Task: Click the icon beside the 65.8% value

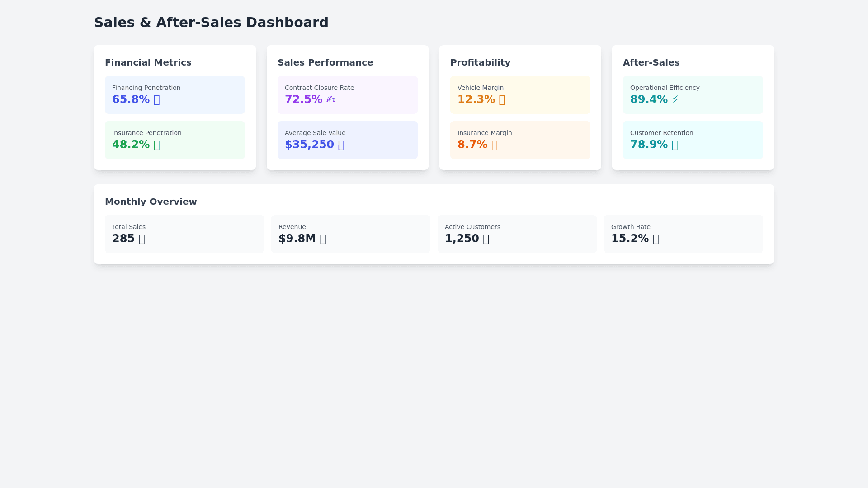Action: click(156, 100)
